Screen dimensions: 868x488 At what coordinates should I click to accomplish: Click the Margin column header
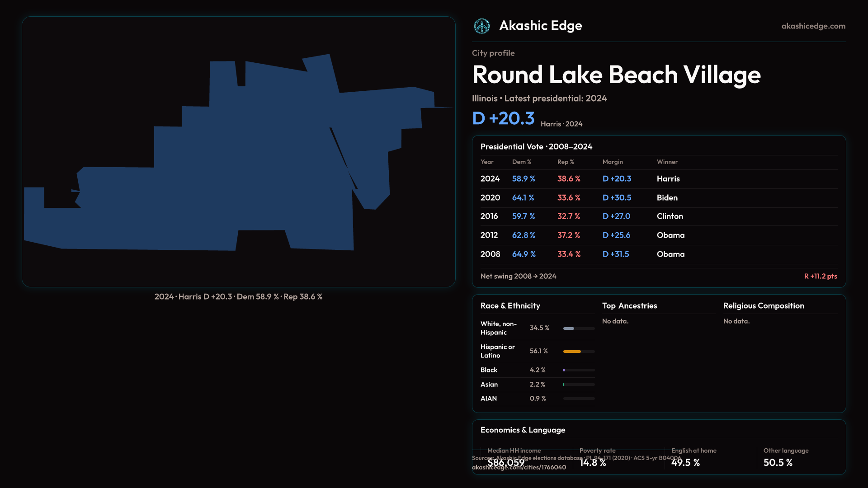point(613,162)
